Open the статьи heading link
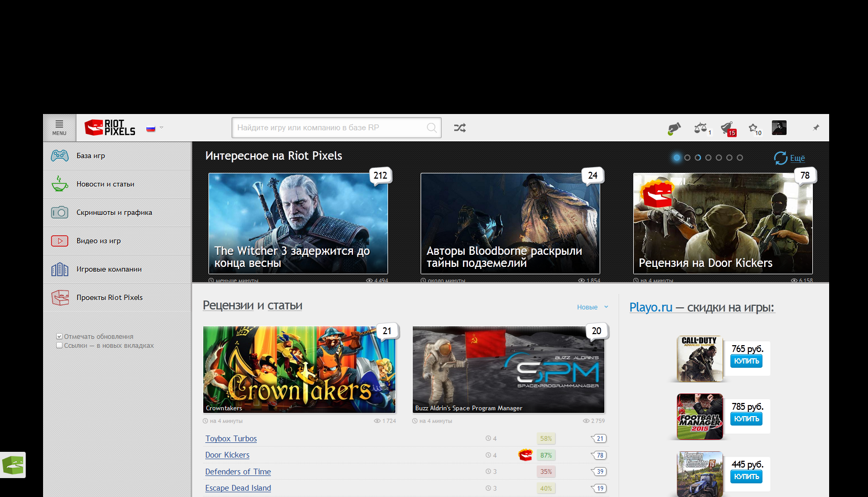The image size is (868, 497). (285, 305)
